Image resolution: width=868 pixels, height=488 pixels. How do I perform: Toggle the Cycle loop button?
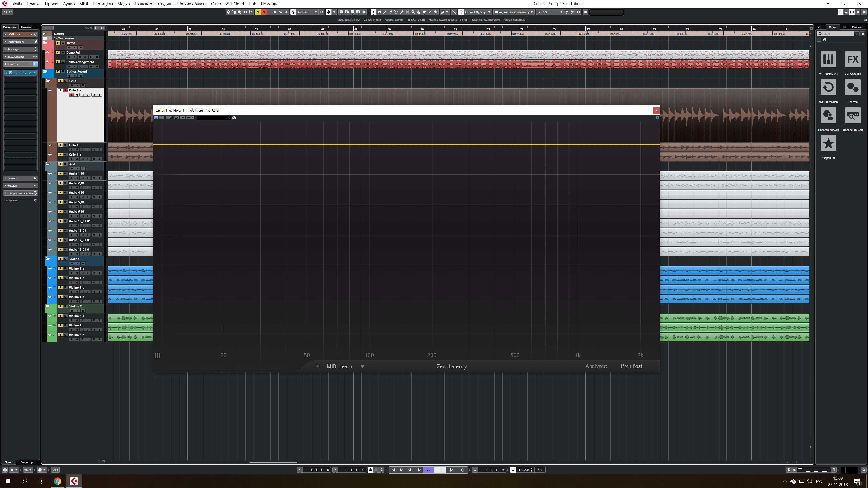coord(429,470)
